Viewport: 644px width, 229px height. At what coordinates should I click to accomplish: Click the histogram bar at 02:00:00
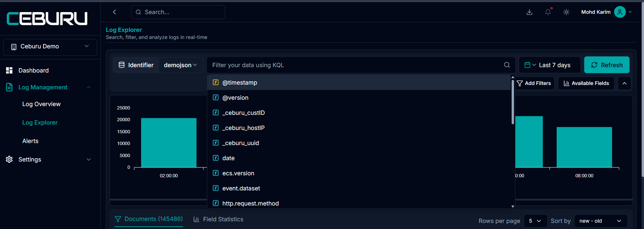click(x=169, y=143)
